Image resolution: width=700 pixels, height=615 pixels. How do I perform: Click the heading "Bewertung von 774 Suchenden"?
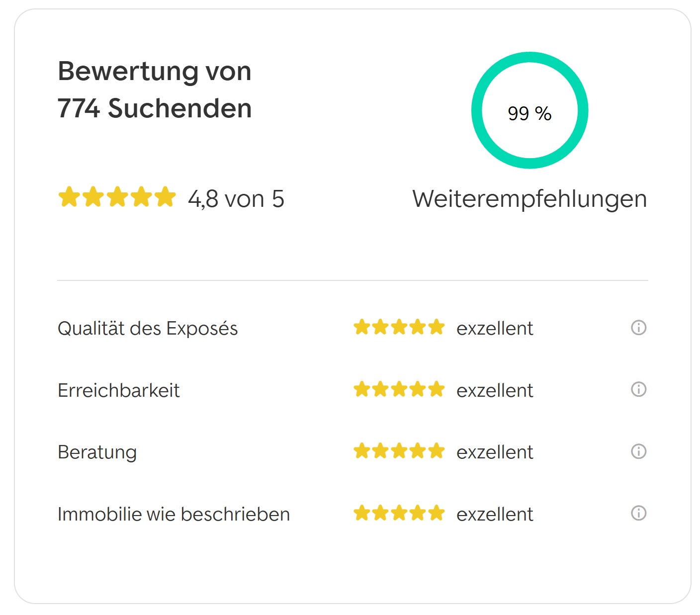coord(155,89)
